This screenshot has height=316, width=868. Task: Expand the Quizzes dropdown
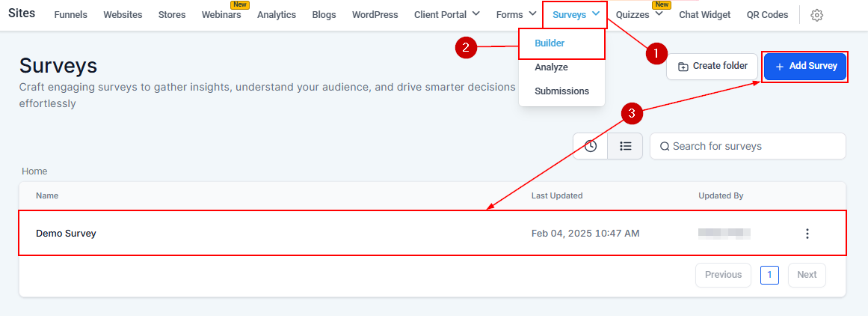(639, 14)
